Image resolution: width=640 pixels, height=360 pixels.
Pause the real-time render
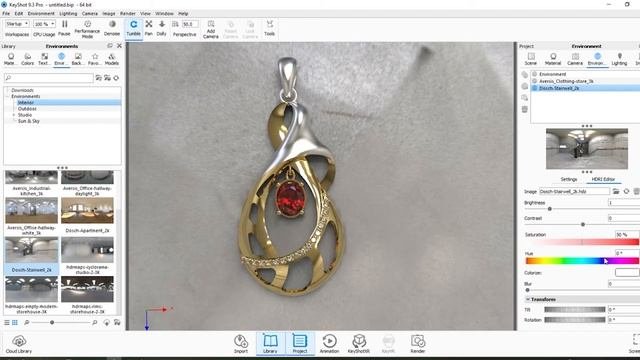[x=64, y=28]
